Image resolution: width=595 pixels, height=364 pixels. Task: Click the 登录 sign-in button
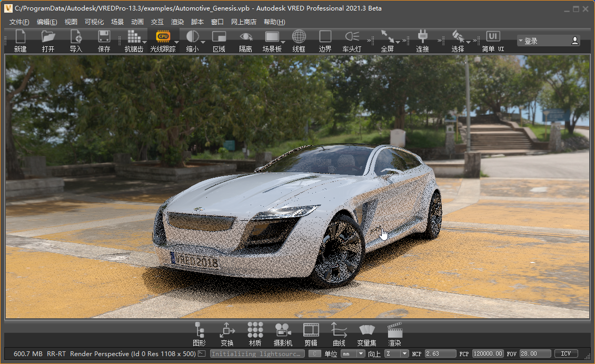point(548,41)
